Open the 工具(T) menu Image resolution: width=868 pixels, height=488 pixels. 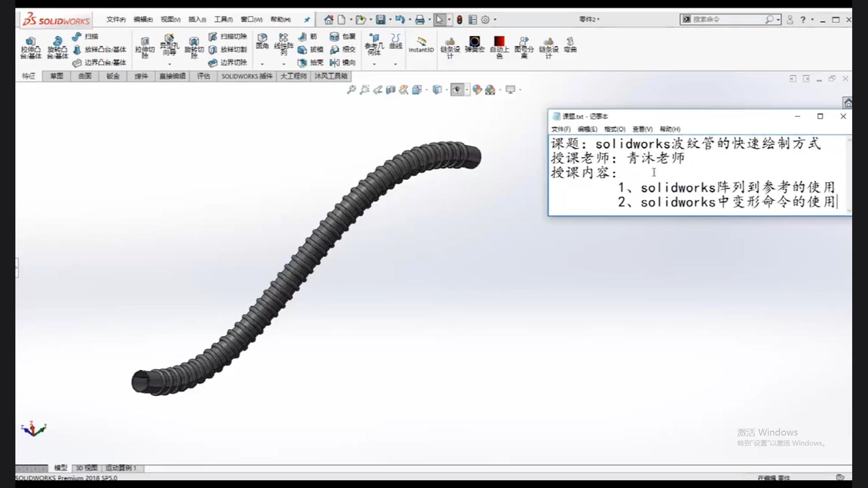tap(223, 19)
